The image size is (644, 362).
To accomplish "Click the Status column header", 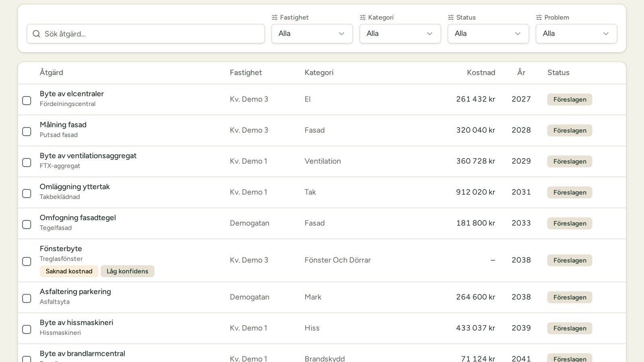I will pos(558,72).
